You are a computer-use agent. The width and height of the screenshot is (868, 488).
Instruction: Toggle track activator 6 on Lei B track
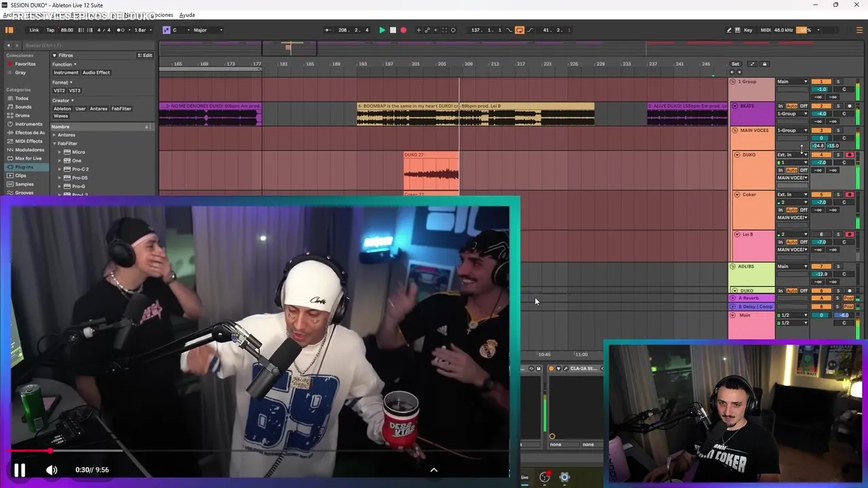[821, 235]
